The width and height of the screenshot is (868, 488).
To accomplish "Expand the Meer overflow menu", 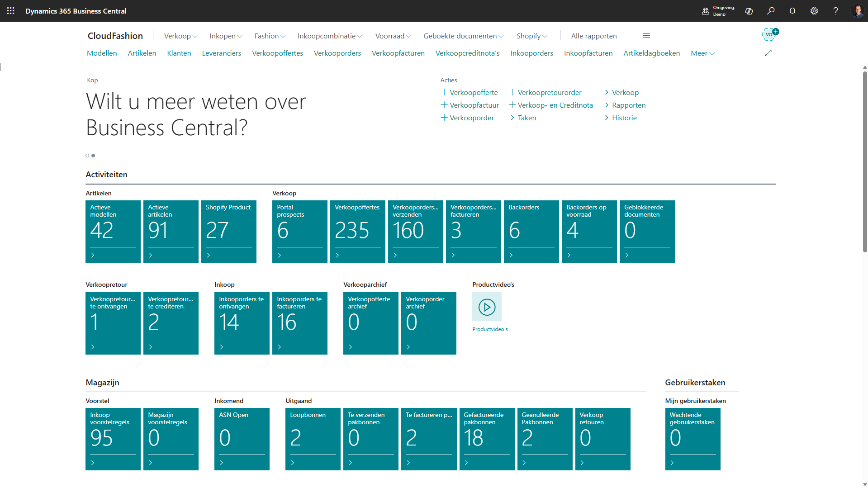I will (x=702, y=53).
